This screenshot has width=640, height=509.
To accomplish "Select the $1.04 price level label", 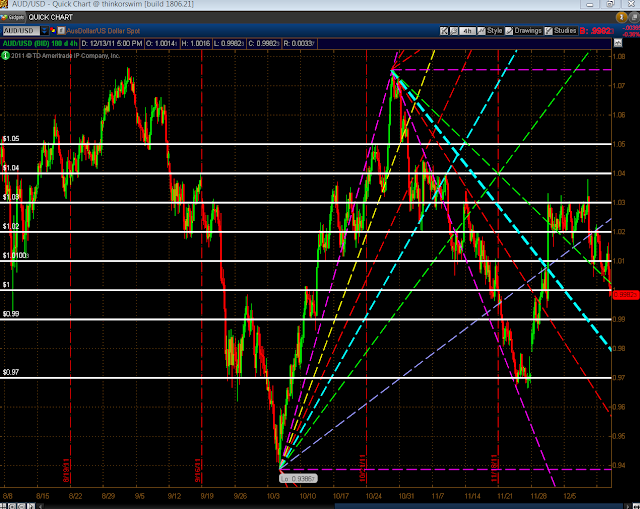I will [x=10, y=168].
